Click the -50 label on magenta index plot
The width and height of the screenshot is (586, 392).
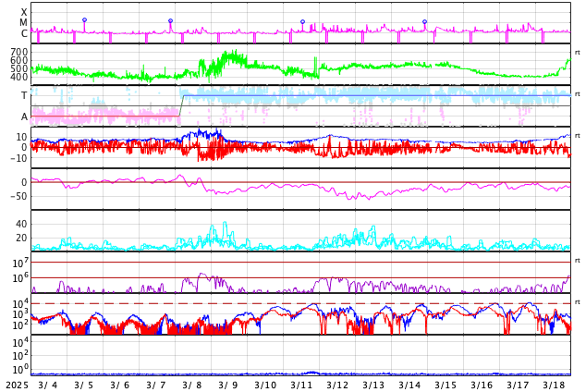pos(18,196)
